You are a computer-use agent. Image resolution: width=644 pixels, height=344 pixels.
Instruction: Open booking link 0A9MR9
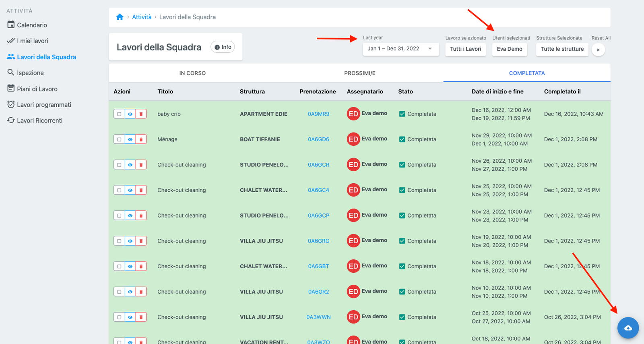(318, 114)
